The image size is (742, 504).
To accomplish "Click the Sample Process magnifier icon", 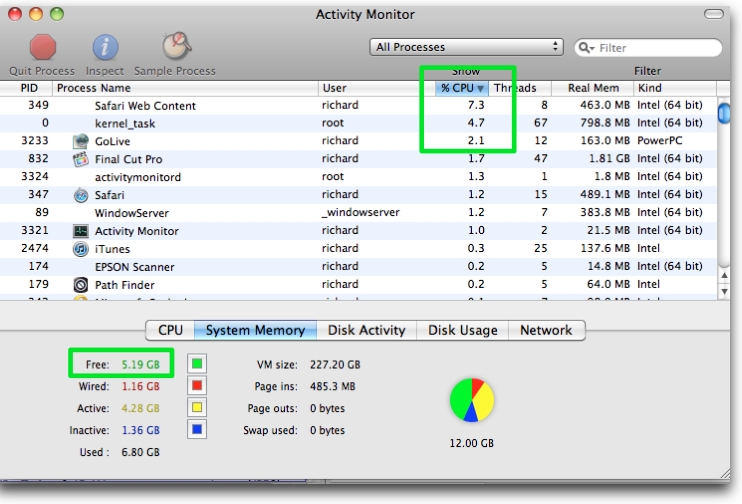I will pos(177,46).
